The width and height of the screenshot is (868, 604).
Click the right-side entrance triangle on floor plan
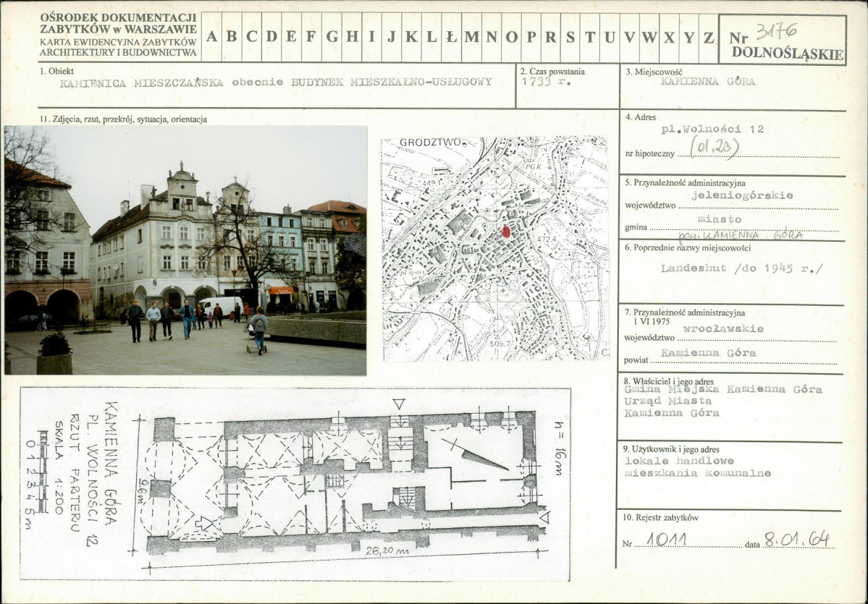coord(544,516)
